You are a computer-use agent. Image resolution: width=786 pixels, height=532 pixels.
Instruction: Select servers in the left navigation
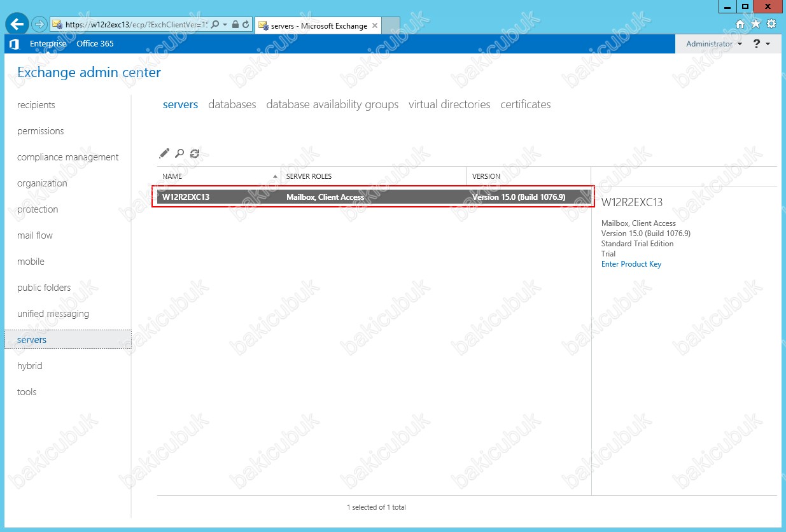68,340
